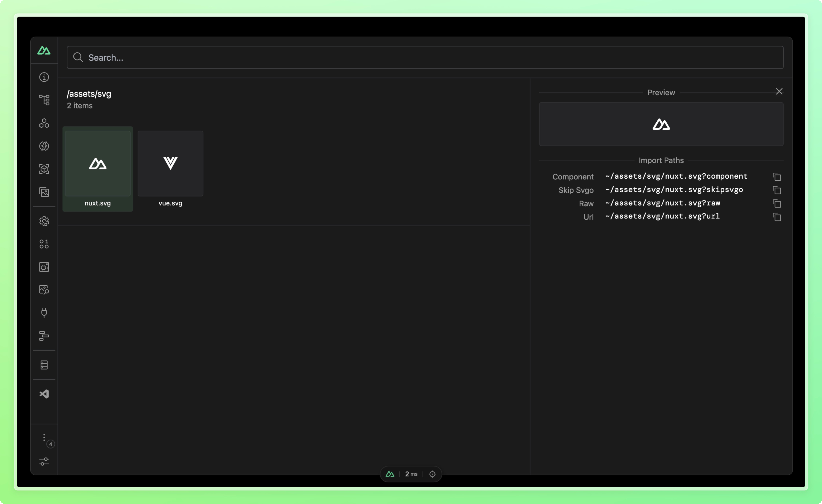Open the chip-icon sidebar tab
The width and height of the screenshot is (822, 504).
tap(44, 267)
